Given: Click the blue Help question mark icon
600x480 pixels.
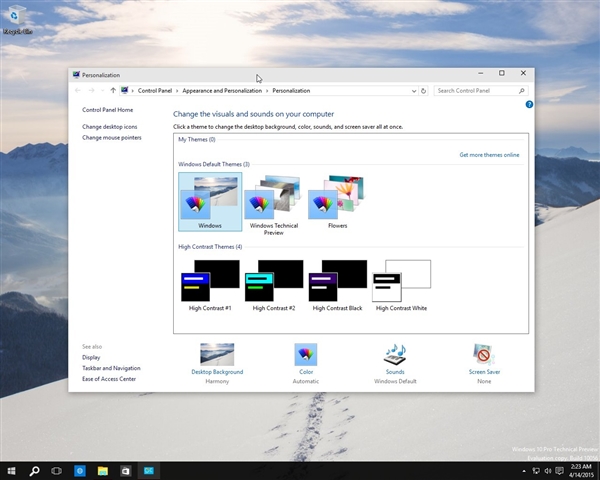Looking at the screenshot, I should point(529,104).
